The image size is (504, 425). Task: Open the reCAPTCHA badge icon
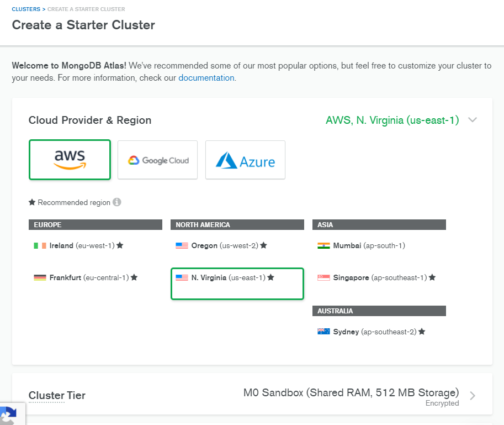pyautogui.click(x=8, y=416)
